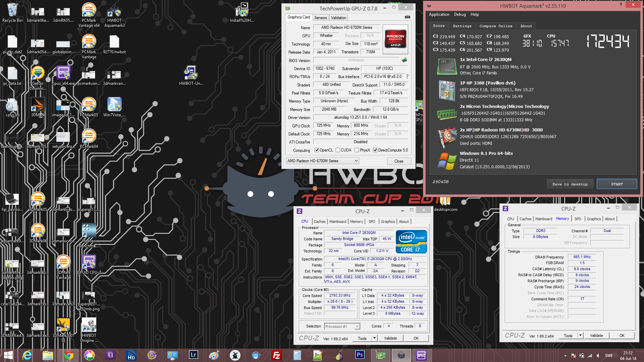Open the AMD Radeon HD 6700M Series dropdown
The image size is (644, 362).
(322, 161)
